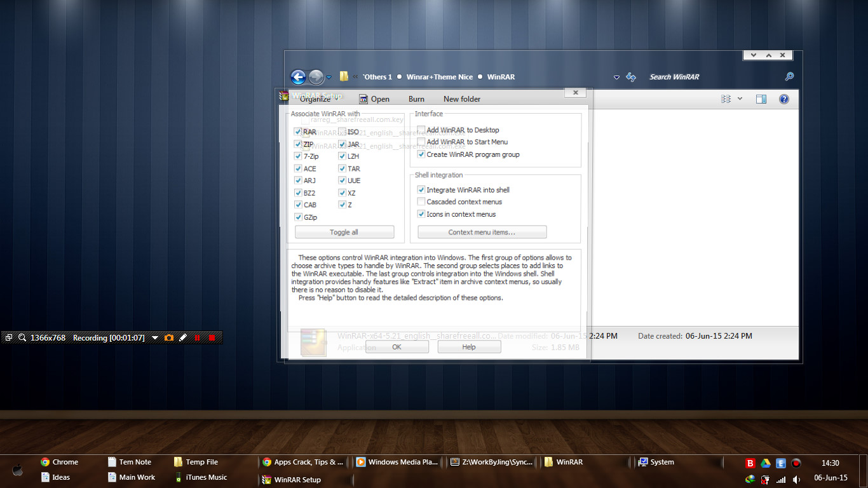Enable Add WinRAR to Desktop
This screenshot has height=488, width=868.
pyautogui.click(x=421, y=130)
